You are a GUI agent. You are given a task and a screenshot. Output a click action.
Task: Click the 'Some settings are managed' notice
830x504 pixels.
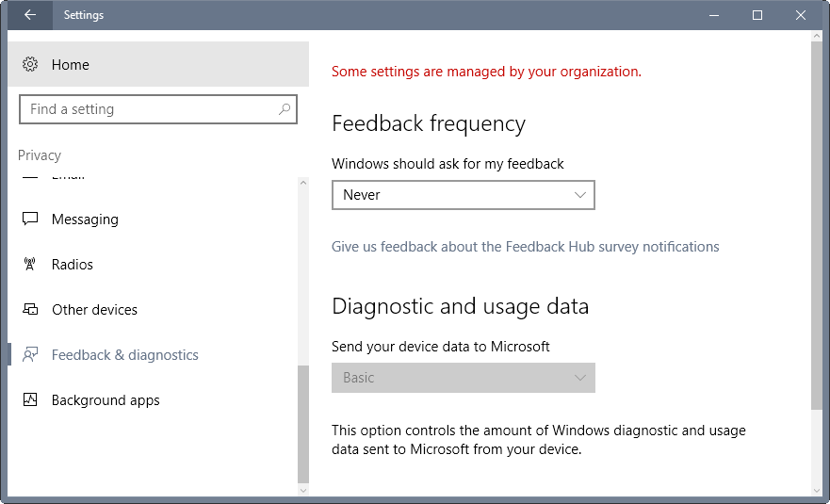[486, 72]
